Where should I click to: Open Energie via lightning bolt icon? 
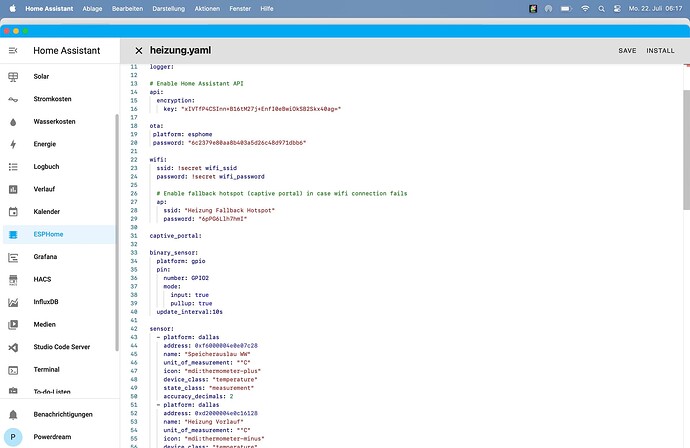coord(13,144)
